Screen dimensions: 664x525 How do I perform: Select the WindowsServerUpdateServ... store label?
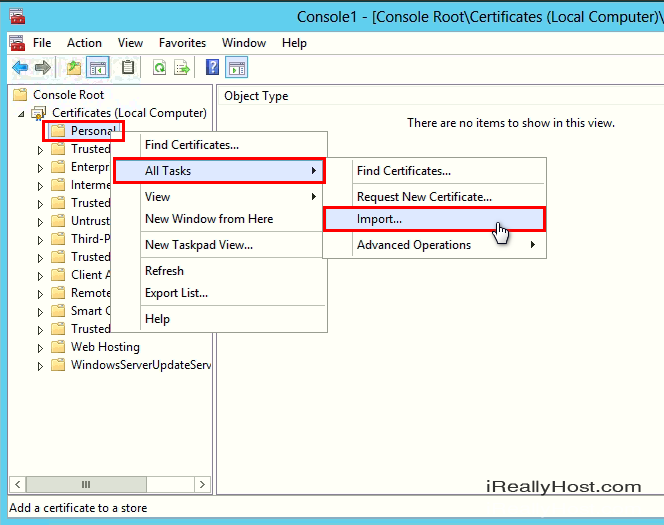pos(141,365)
